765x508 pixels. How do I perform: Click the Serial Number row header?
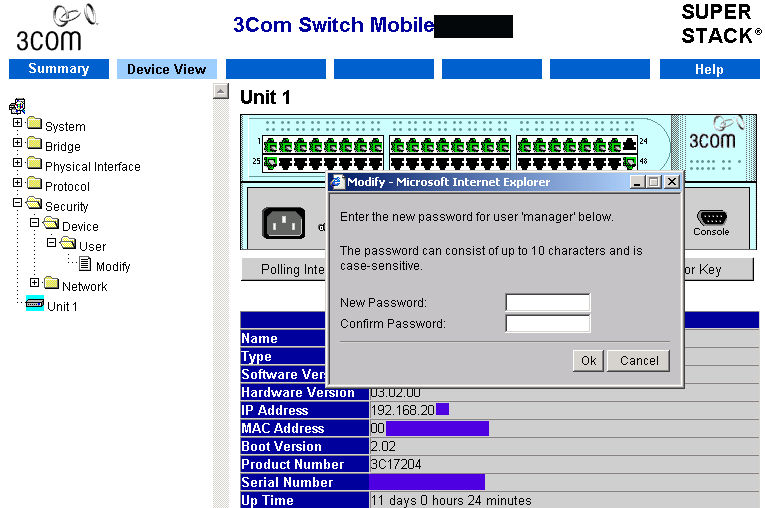pyautogui.click(x=305, y=482)
